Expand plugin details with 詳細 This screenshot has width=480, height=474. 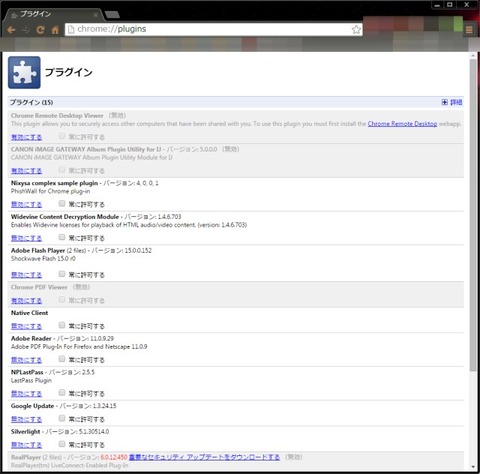[452, 102]
